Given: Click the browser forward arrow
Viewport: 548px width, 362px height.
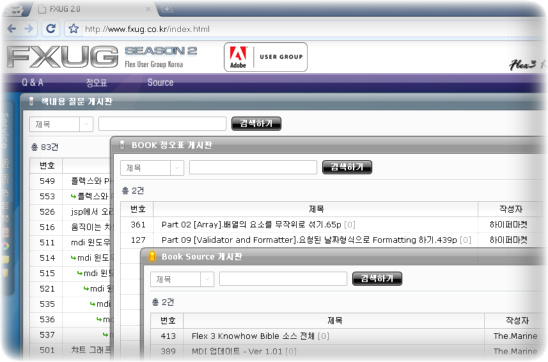Looking at the screenshot, I should click(x=29, y=29).
